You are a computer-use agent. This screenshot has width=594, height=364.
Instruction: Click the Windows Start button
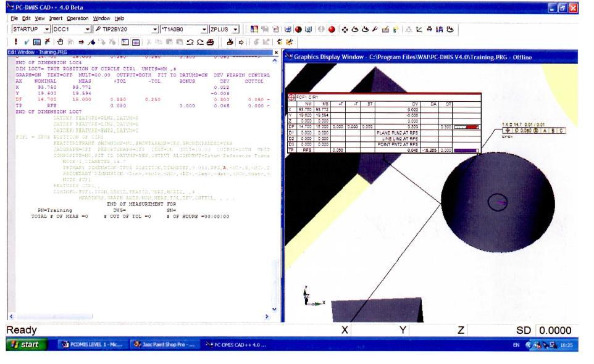click(26, 344)
